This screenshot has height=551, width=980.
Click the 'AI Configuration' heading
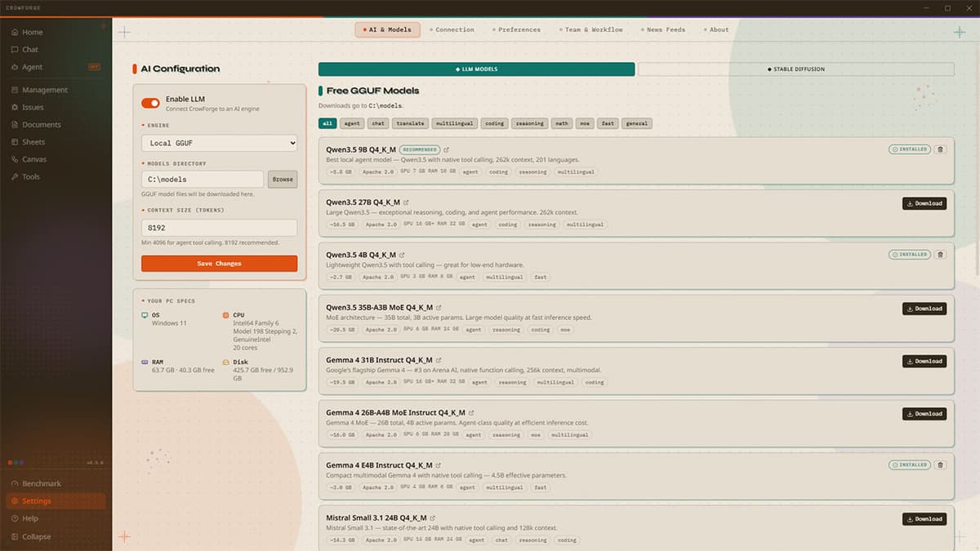180,69
